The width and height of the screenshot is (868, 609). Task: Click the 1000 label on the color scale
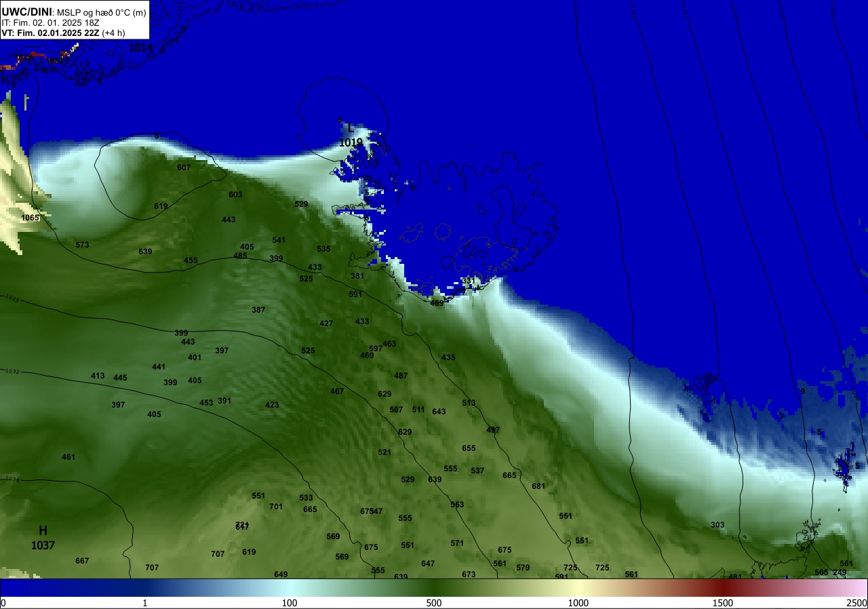(578, 603)
